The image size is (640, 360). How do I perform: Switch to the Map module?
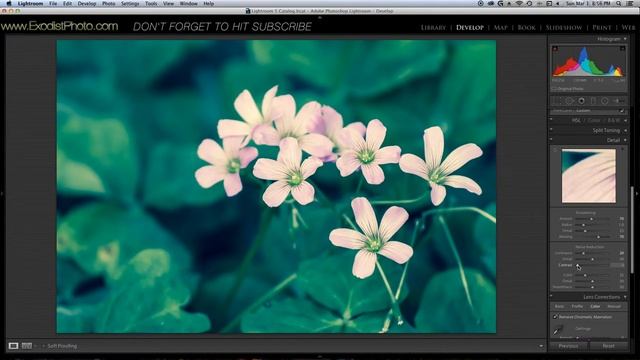[500, 27]
